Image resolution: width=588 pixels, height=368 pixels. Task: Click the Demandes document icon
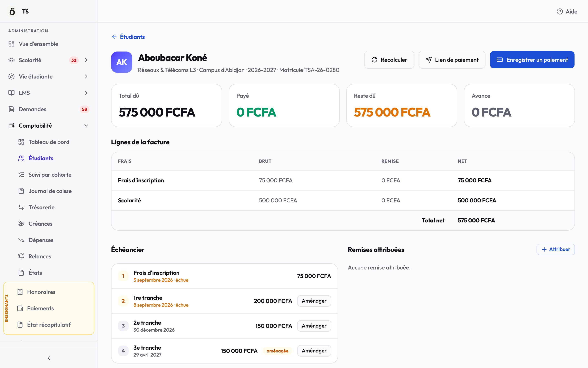(11, 109)
